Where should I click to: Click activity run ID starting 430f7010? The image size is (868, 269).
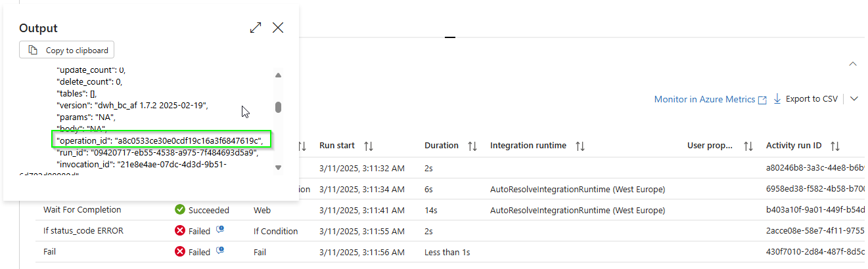point(817,252)
